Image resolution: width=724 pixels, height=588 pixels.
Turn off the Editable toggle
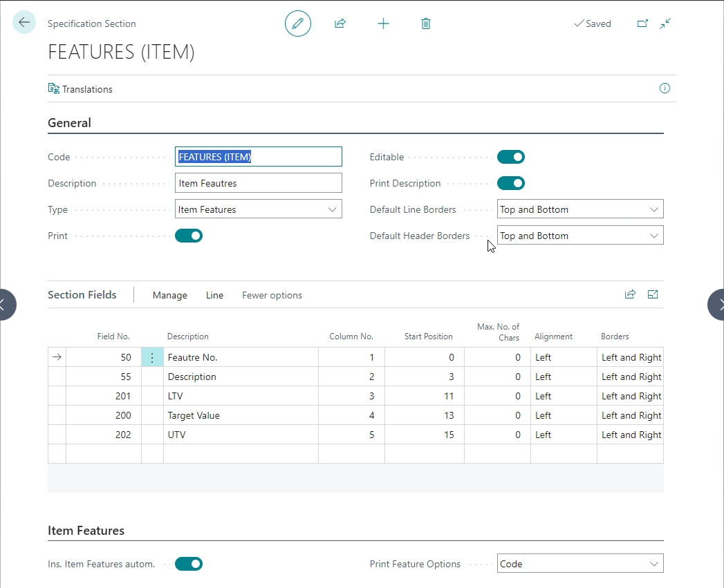point(511,157)
